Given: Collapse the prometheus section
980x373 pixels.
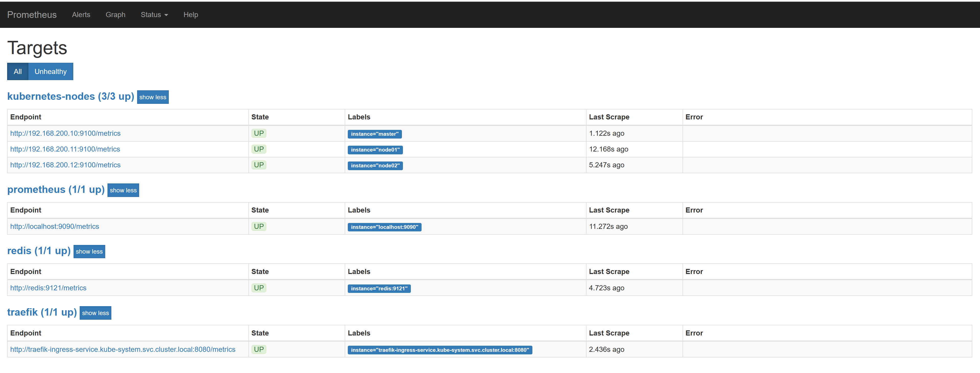Looking at the screenshot, I should [x=123, y=190].
